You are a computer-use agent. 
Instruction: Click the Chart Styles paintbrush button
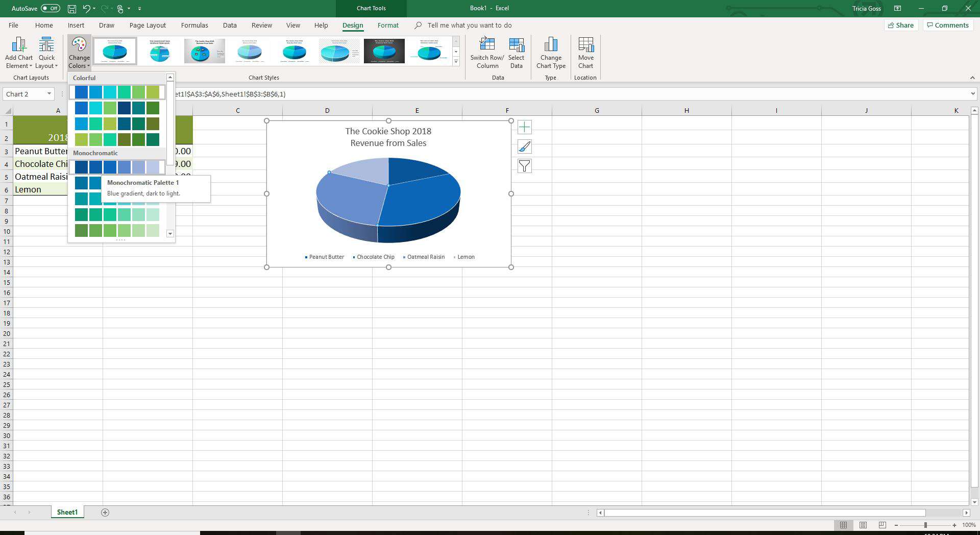pyautogui.click(x=524, y=147)
